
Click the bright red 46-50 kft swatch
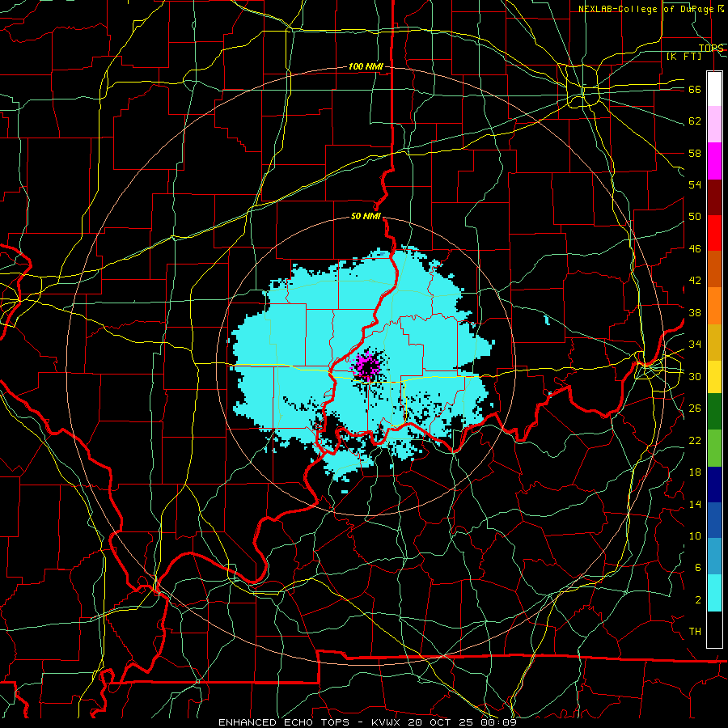[714, 233]
